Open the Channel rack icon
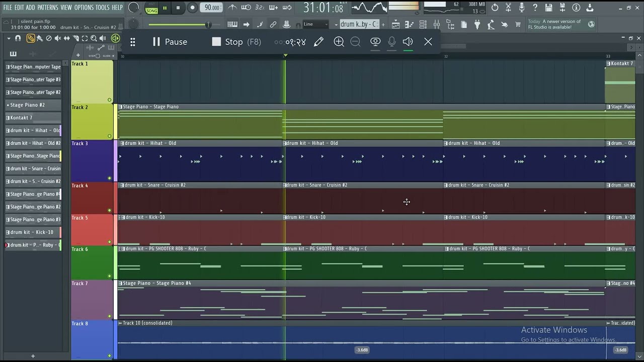This screenshot has width=644, height=362. pyautogui.click(x=423, y=25)
